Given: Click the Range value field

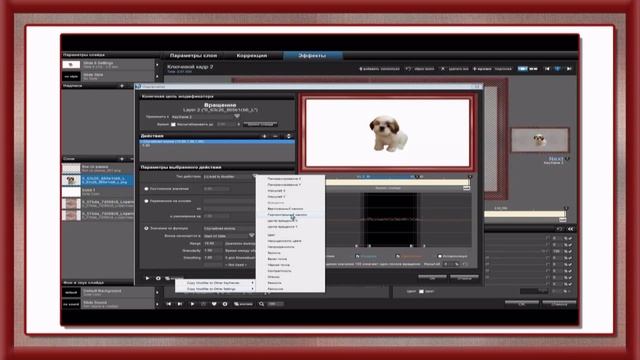Looking at the screenshot, I should point(212,243).
